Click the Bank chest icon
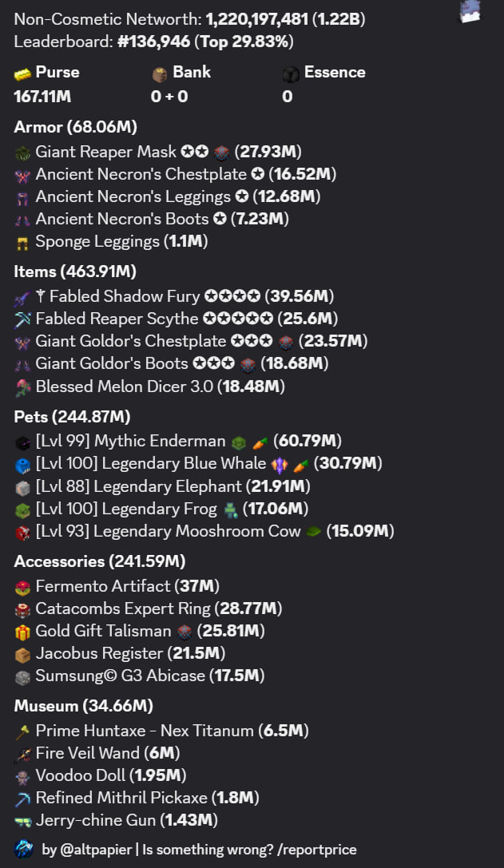504x868 pixels. point(160,73)
